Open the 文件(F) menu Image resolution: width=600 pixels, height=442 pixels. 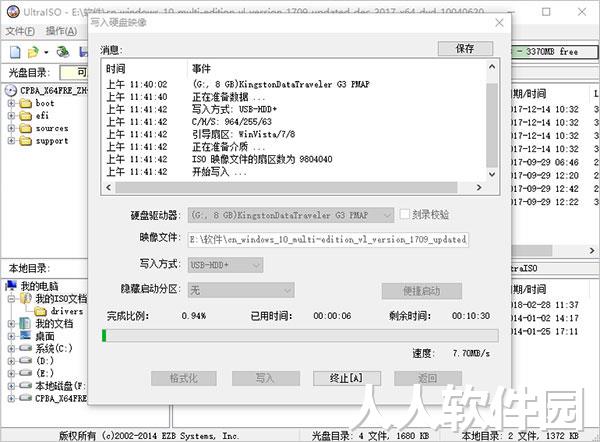pos(20,31)
